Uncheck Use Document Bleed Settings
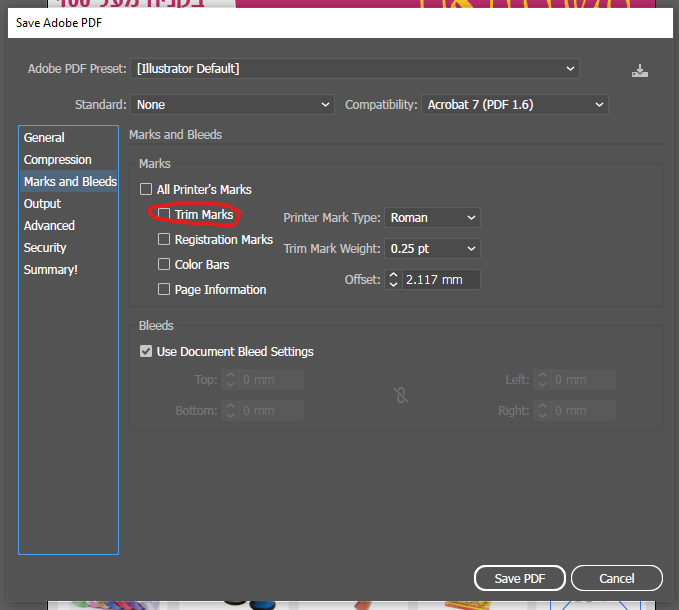679x610 pixels. 146,351
